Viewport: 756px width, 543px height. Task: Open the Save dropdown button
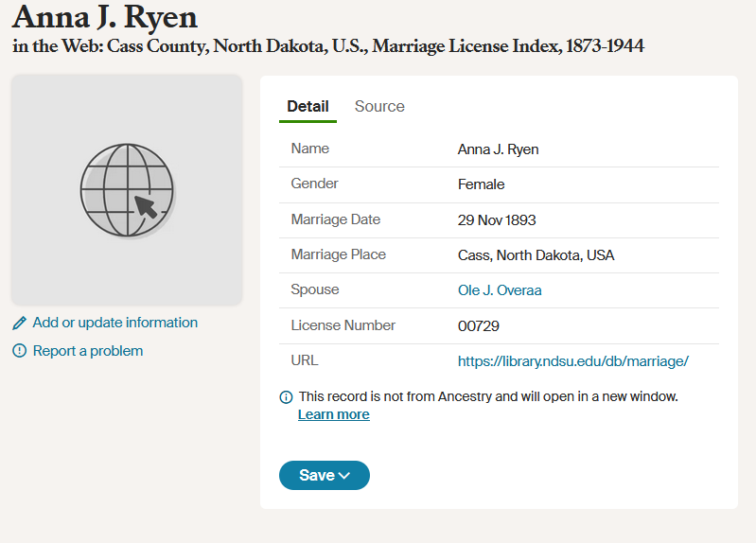pyautogui.click(x=325, y=476)
